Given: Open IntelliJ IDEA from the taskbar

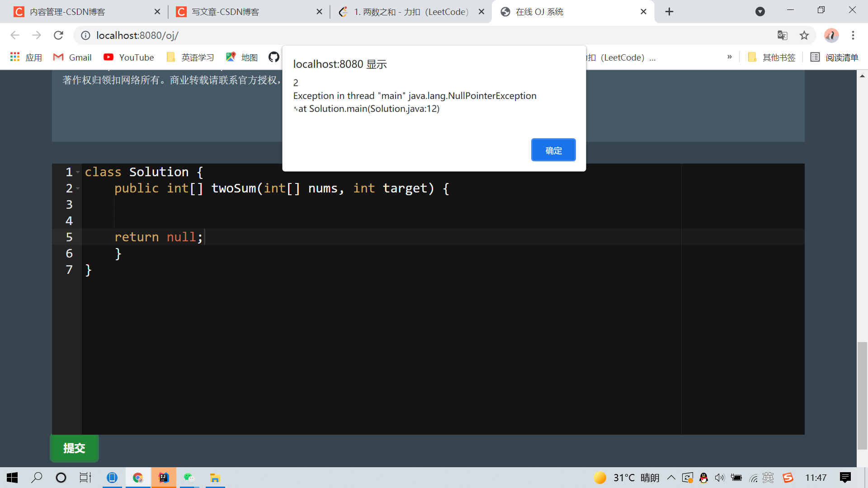Looking at the screenshot, I should tap(163, 478).
